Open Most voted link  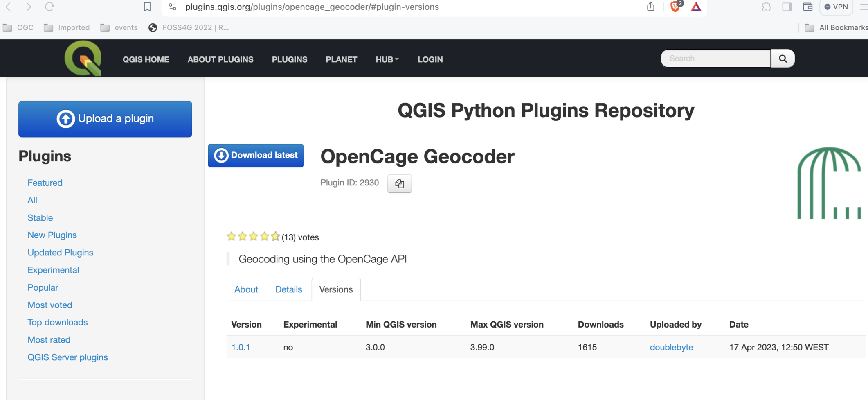coord(50,305)
